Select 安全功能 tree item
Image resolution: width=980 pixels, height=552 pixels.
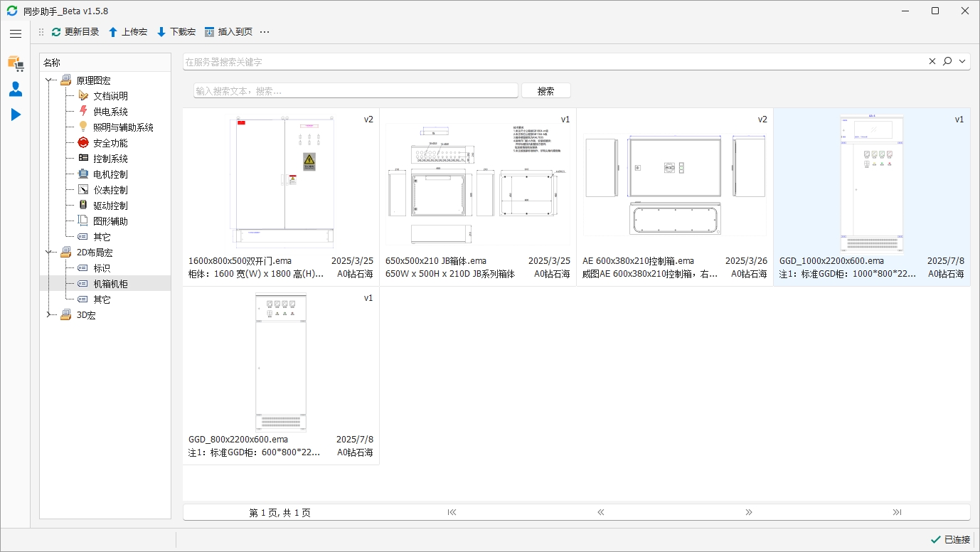tap(110, 143)
